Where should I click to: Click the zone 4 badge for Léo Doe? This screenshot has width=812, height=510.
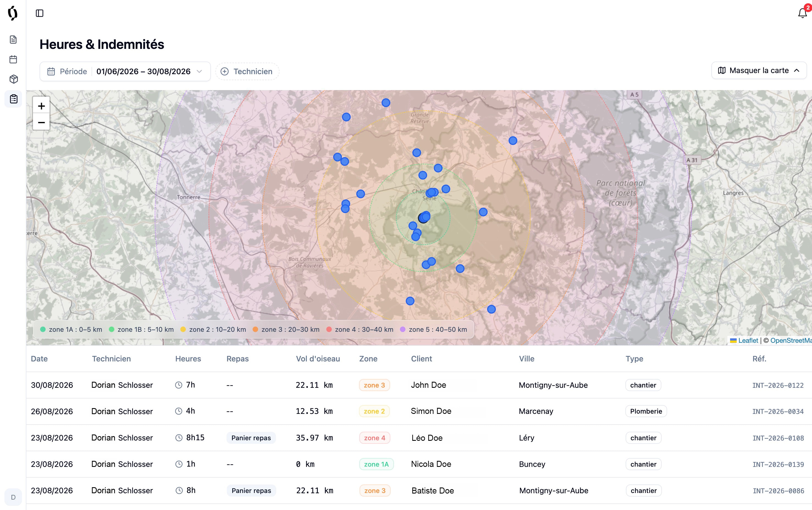375,438
